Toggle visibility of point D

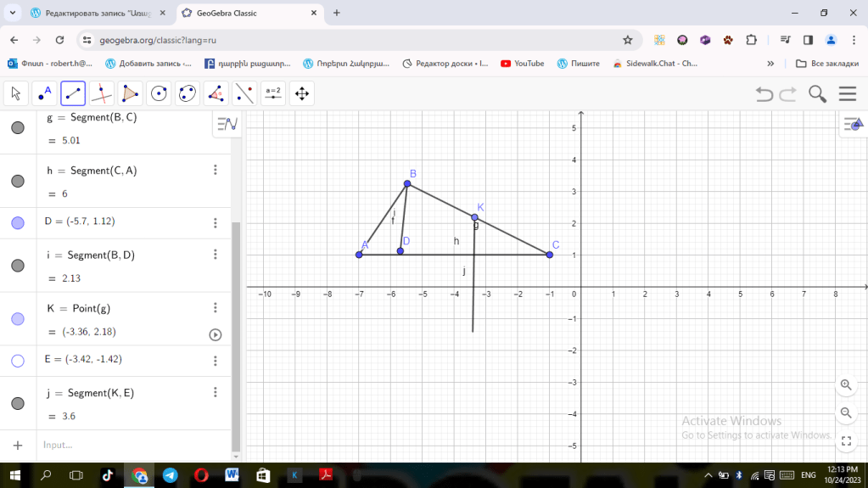pyautogui.click(x=18, y=222)
